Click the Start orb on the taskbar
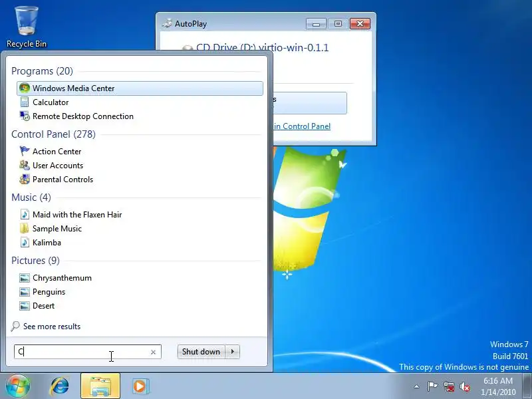 click(x=17, y=386)
